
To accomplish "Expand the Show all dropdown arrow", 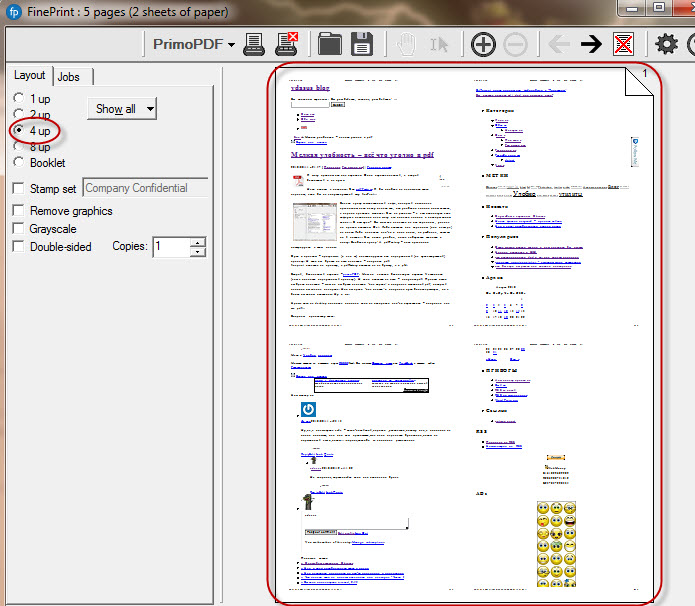I will click(149, 109).
